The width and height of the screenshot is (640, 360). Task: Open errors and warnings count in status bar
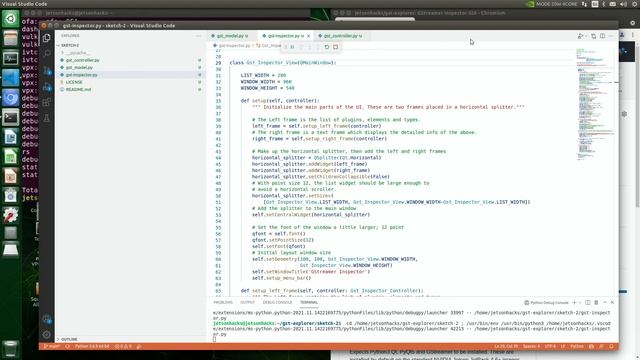click(123, 347)
